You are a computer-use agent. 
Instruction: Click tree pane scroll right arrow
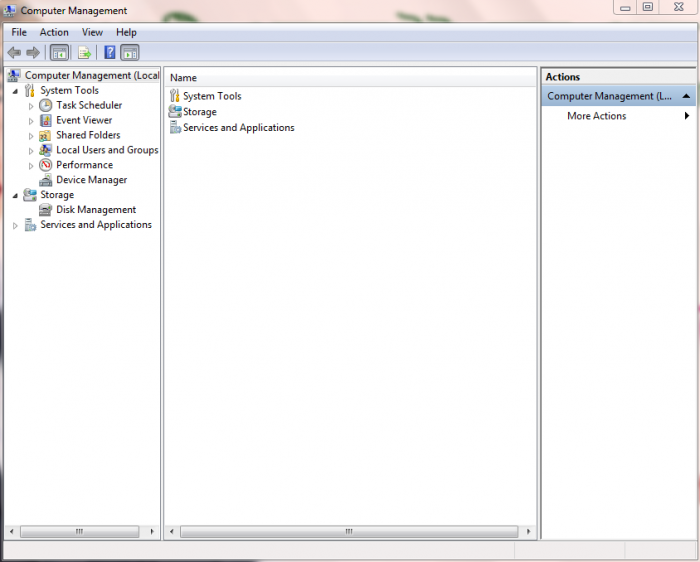[x=152, y=531]
